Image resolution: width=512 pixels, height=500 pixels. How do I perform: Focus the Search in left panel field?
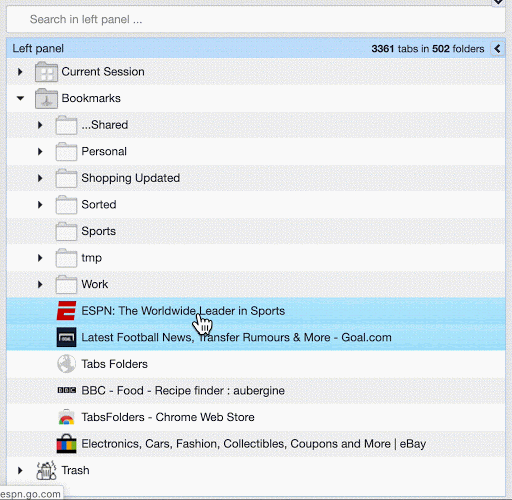click(x=256, y=19)
